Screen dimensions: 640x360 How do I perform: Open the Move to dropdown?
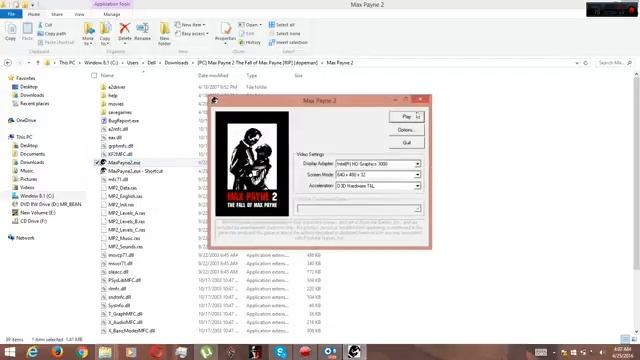click(x=88, y=34)
